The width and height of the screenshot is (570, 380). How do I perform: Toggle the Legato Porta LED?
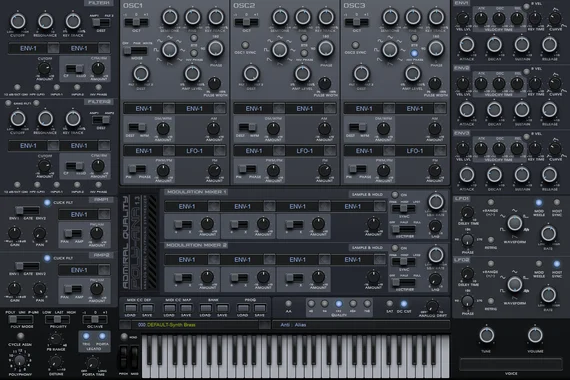coord(102,336)
